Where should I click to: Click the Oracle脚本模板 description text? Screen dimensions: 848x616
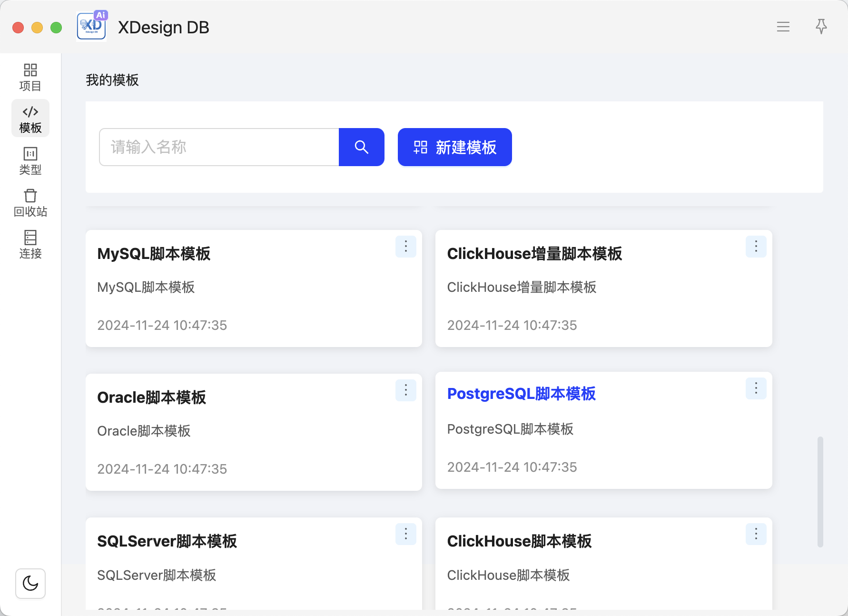click(x=144, y=431)
